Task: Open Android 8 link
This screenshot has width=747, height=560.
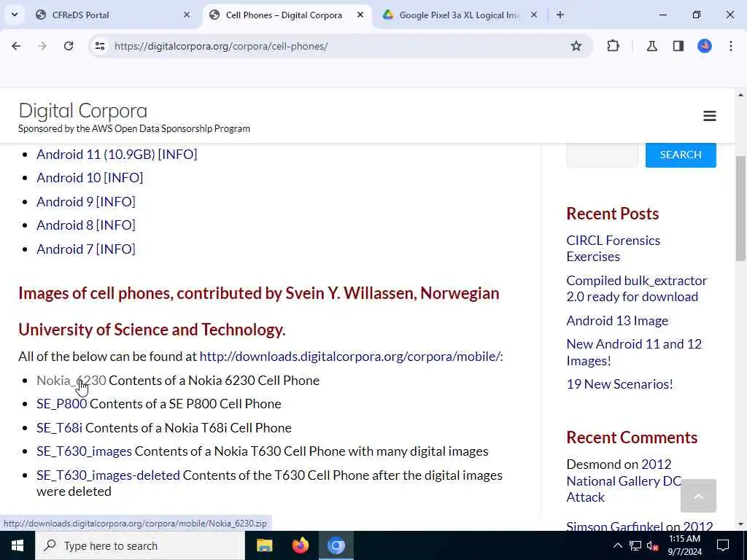Action: [65, 225]
